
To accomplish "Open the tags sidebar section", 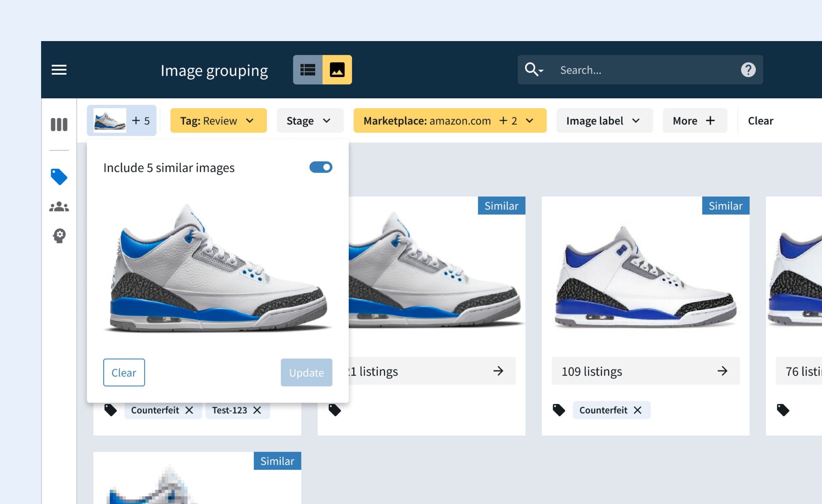I will 59,177.
